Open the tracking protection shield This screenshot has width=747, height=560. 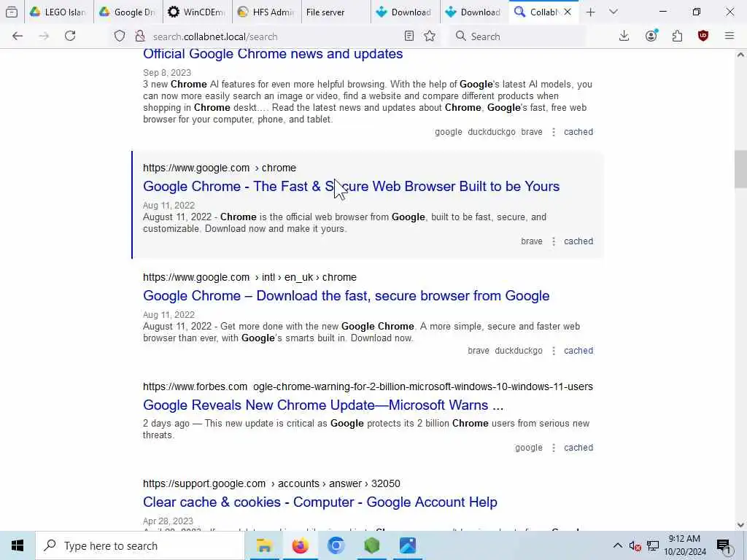click(x=120, y=36)
